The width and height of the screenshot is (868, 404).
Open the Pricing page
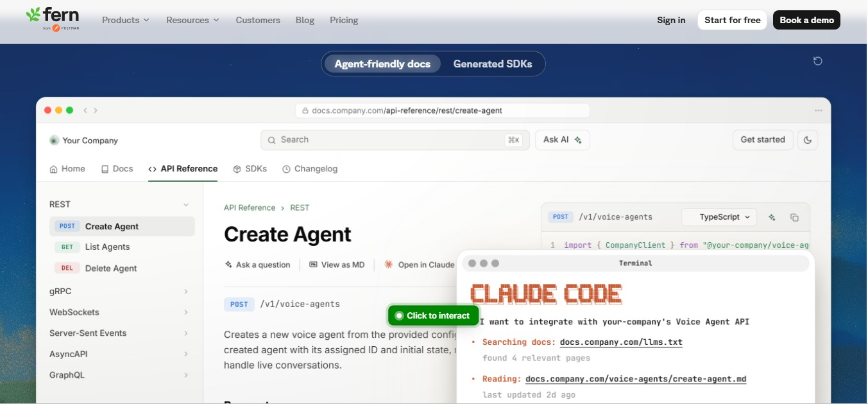pyautogui.click(x=344, y=20)
